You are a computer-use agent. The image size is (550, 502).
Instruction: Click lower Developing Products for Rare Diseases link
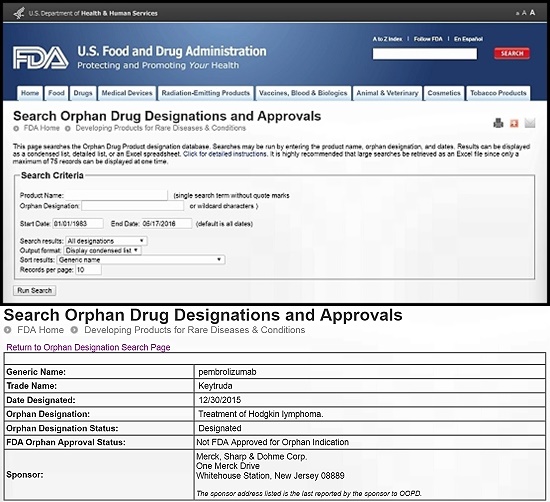coord(195,330)
